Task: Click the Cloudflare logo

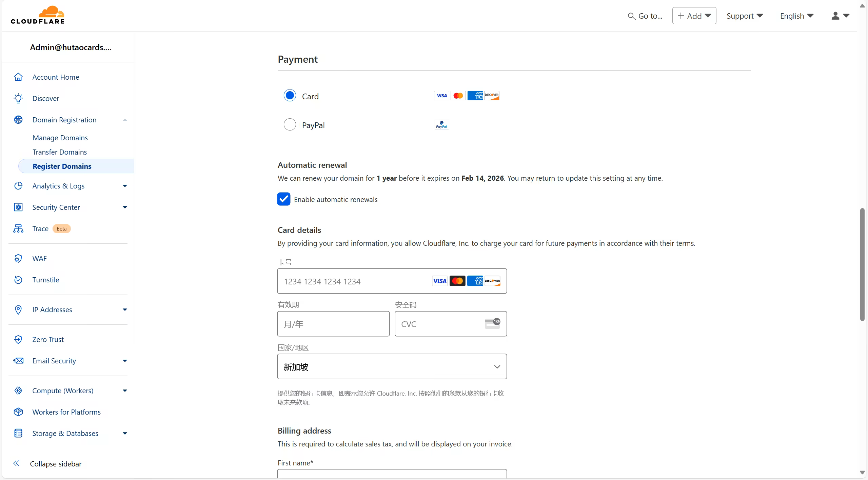Action: click(38, 15)
